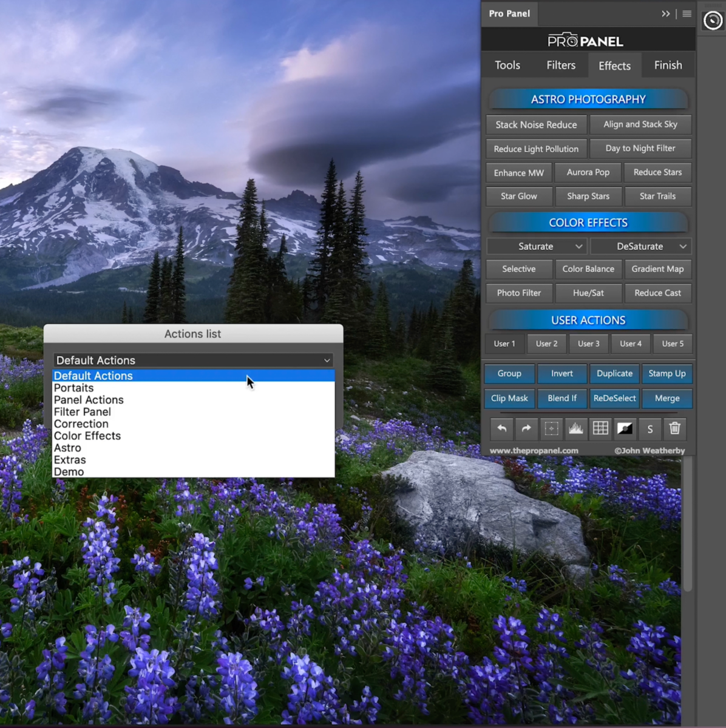The image size is (726, 728).
Task: Open the collapsed dial panel icon
Action: [x=712, y=21]
